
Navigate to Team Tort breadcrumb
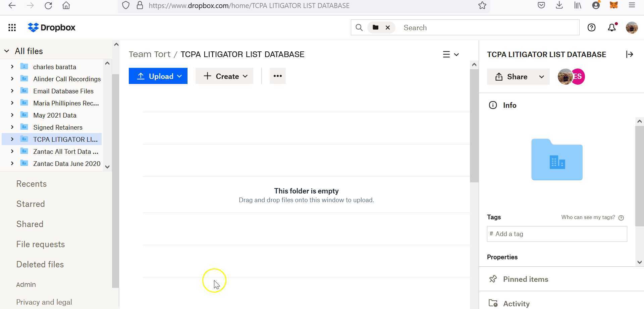150,54
